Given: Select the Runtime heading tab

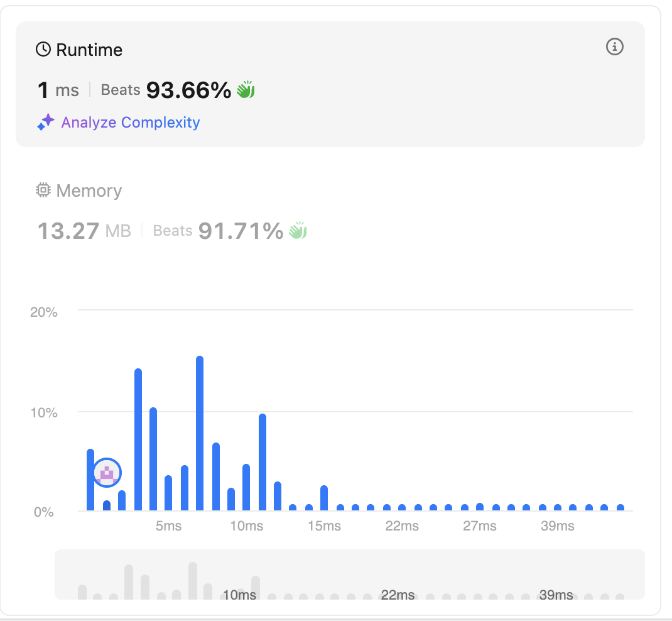Looking at the screenshot, I should tap(79, 50).
